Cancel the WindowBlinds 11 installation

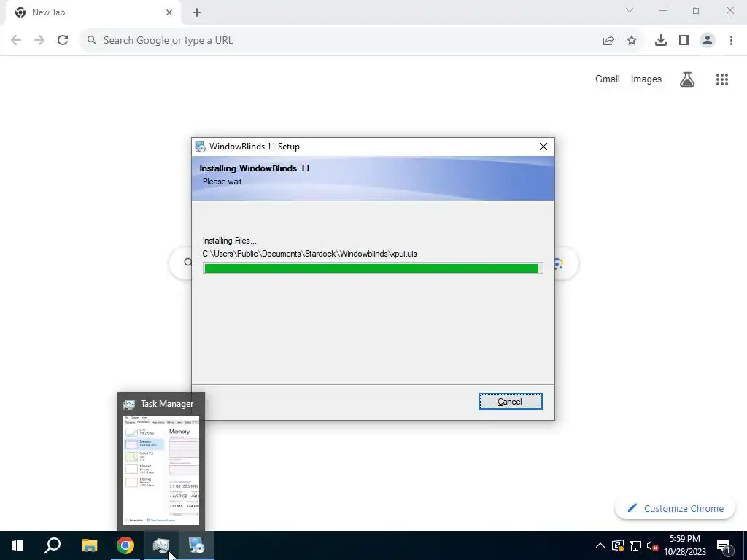(510, 402)
